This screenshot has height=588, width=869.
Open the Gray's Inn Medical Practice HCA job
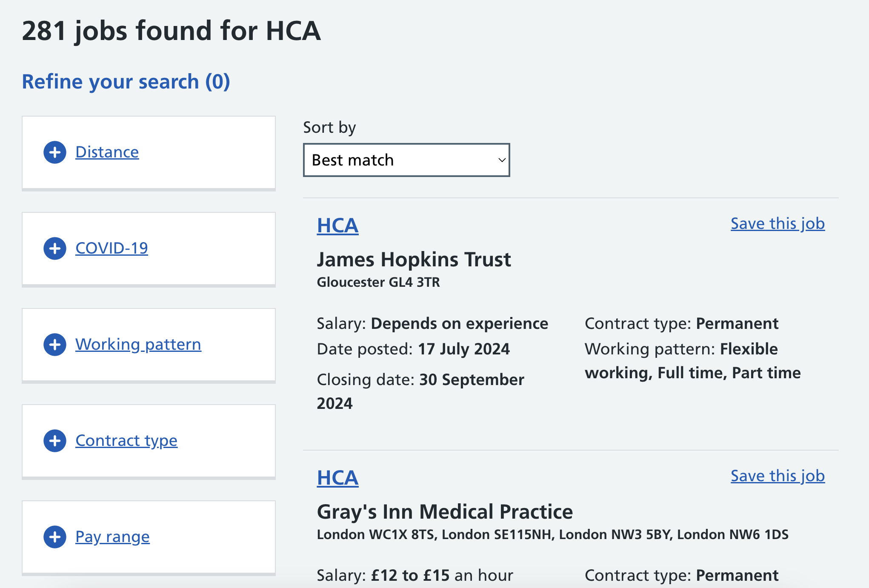point(337,478)
